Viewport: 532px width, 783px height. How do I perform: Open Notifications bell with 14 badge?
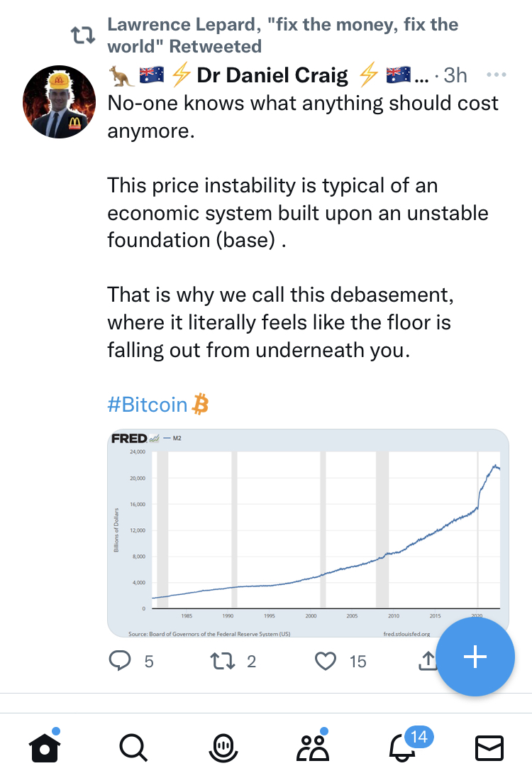(x=401, y=748)
